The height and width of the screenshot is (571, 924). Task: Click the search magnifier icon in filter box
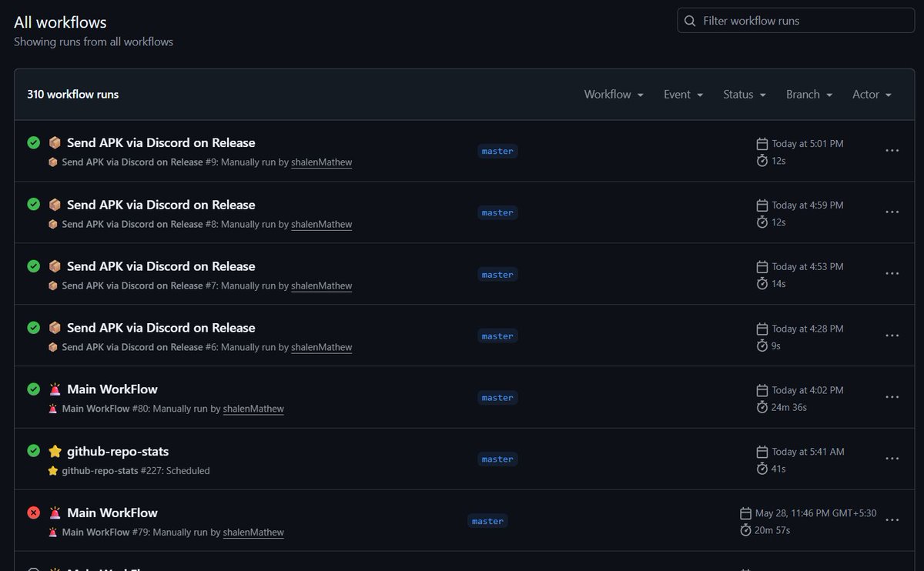click(690, 21)
